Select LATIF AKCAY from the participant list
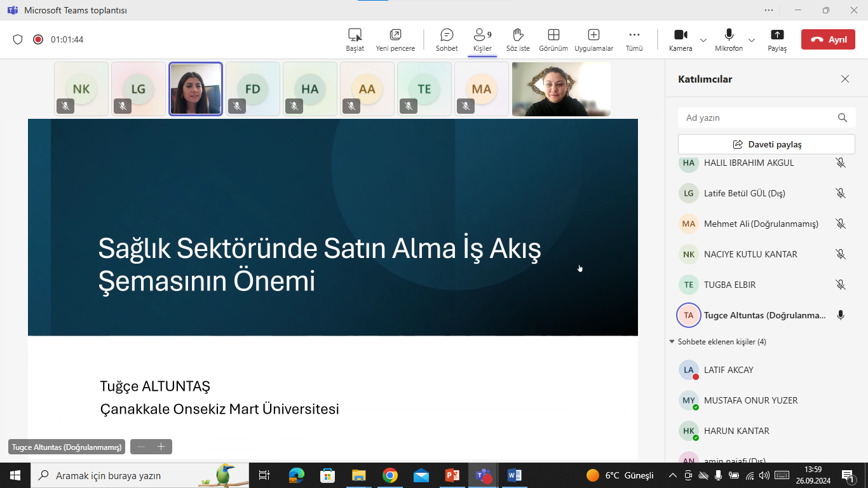 point(728,370)
